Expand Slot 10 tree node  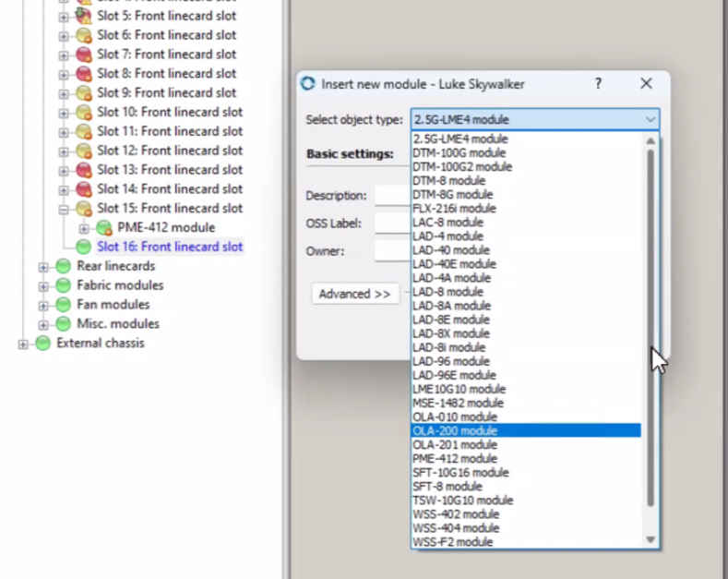coord(63,114)
